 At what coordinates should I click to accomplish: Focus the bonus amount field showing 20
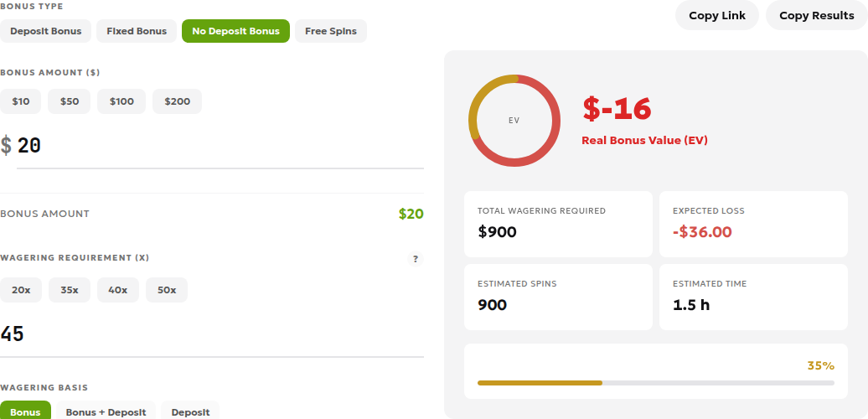[x=220, y=146]
